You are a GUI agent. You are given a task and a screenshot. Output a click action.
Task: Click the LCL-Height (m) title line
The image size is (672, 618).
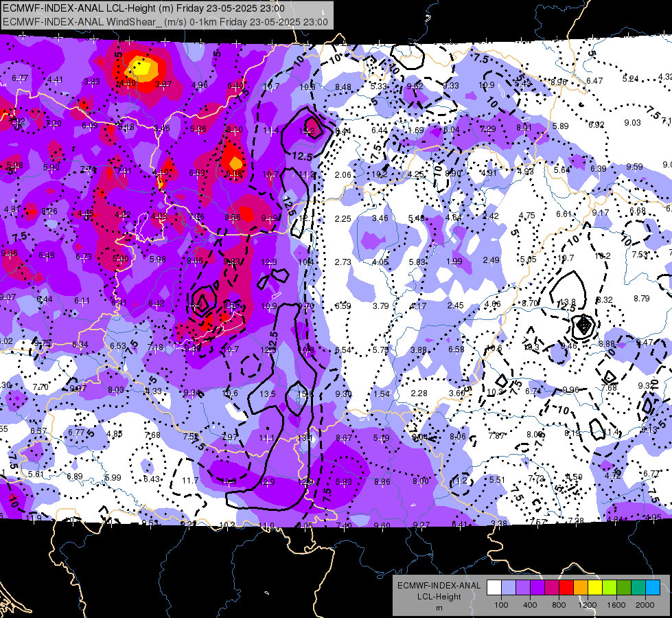tap(143, 8)
